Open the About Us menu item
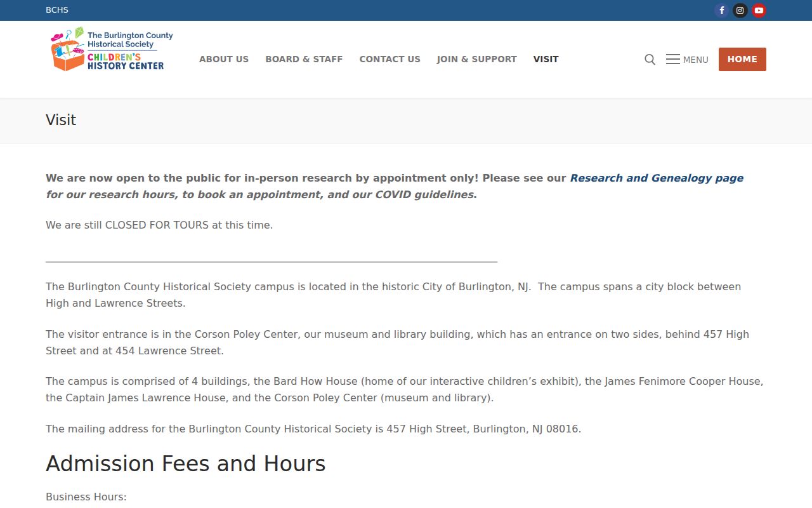Image resolution: width=812 pixels, height=508 pixels. tap(224, 59)
